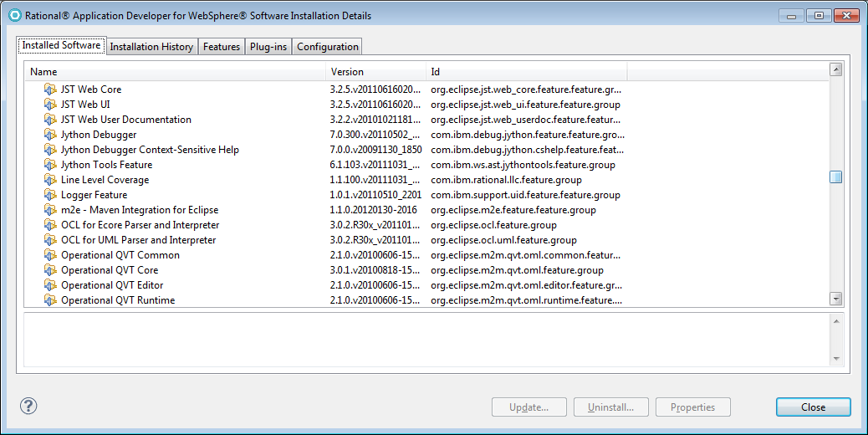The height and width of the screenshot is (435, 868).
Task: Select the Operational QVT Runtime row
Action: click(x=118, y=300)
